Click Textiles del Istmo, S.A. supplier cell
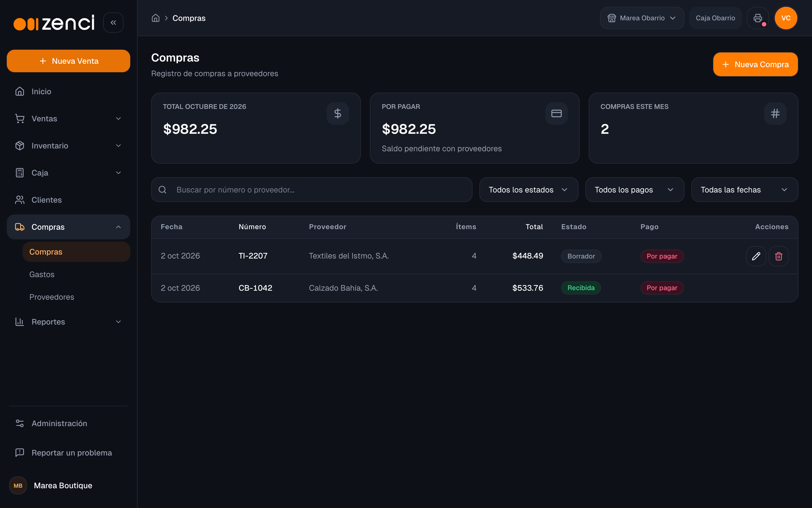 coord(348,256)
